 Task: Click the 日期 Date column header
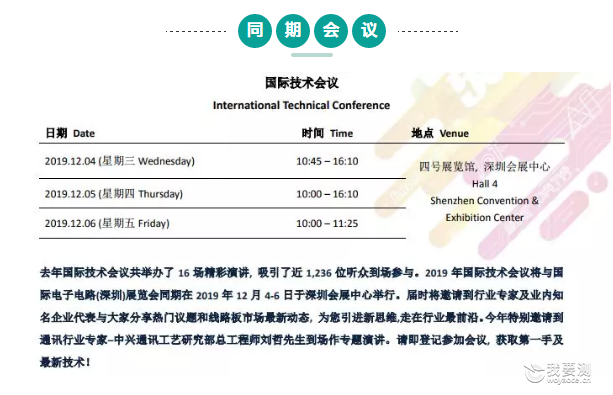(x=70, y=133)
